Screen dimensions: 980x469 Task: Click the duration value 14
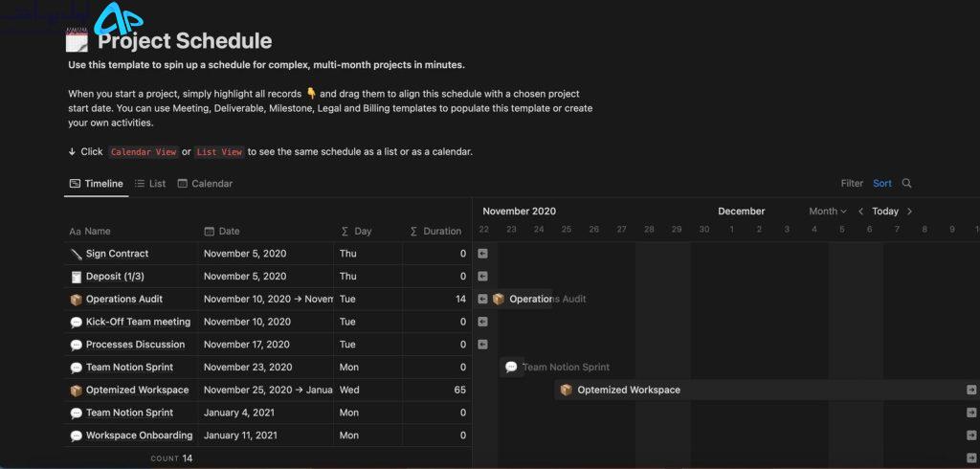(460, 299)
